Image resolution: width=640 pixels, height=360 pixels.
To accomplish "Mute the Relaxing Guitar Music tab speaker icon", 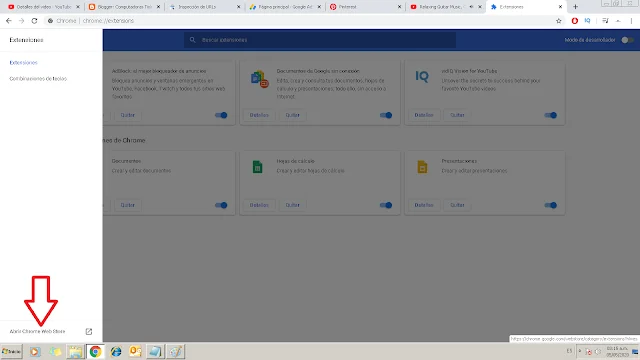I will [471, 7].
